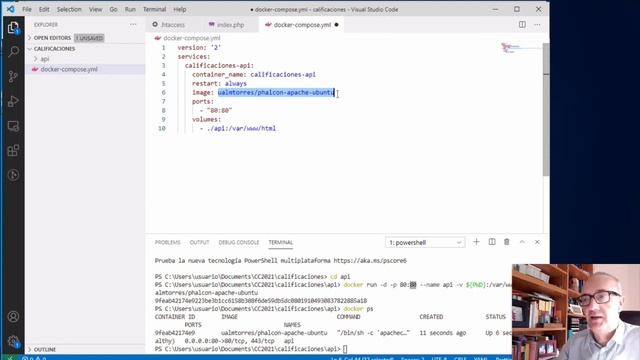Open the Edit menu

click(x=44, y=9)
